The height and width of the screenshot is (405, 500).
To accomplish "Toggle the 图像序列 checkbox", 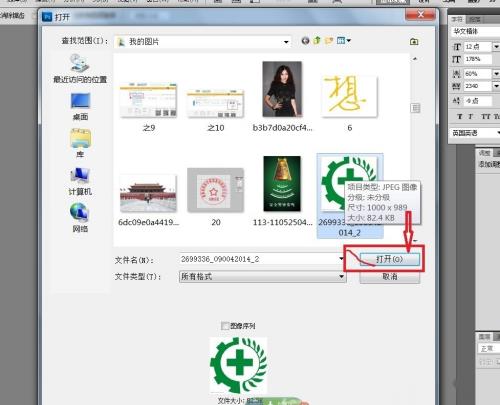I will click(225, 326).
